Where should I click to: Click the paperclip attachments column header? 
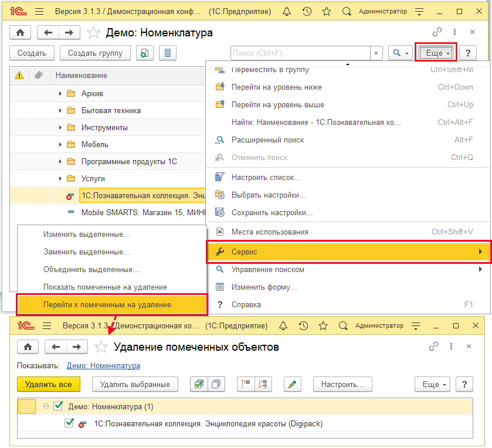coord(39,75)
